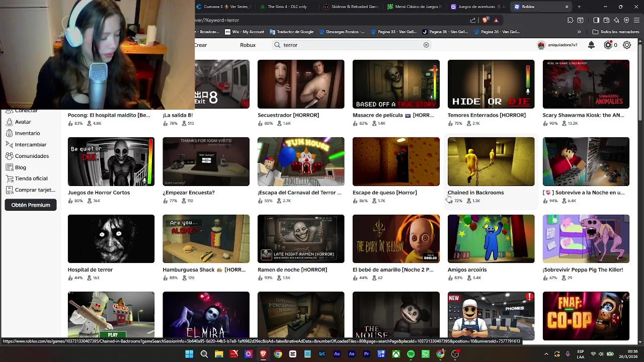Image resolution: width=644 pixels, height=362 pixels.
Task: Show hidden system tray icons
Action: 546,354
